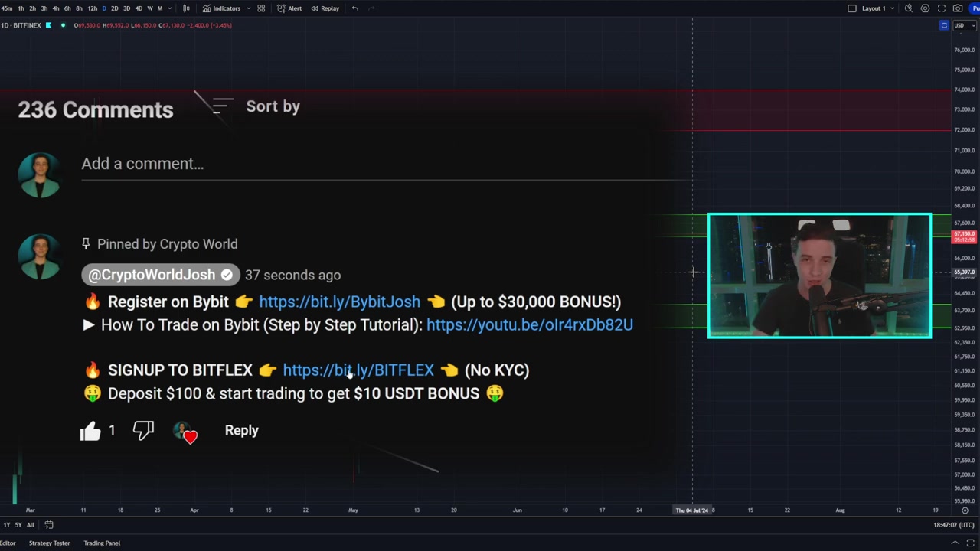Create an Alert
The height and width of the screenshot is (551, 980).
pyautogui.click(x=289, y=8)
